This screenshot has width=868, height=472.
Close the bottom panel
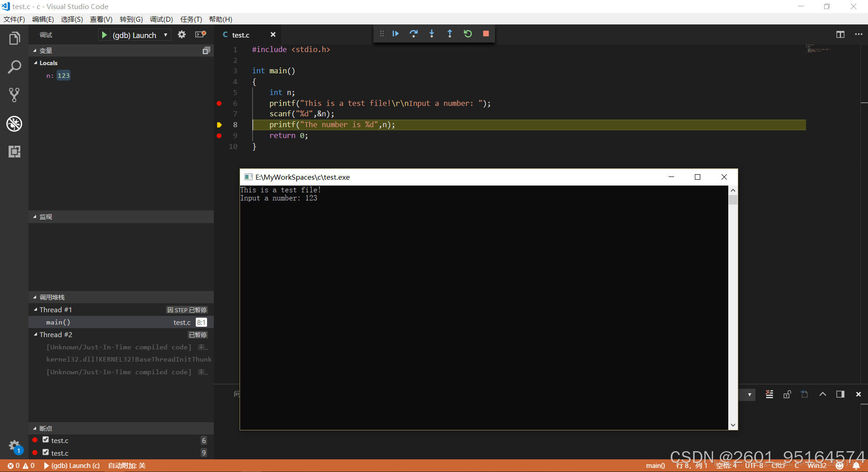pyautogui.click(x=859, y=394)
